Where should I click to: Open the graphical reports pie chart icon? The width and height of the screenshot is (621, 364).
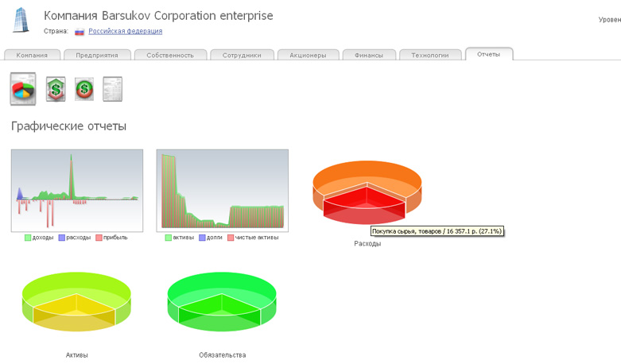[x=23, y=89]
